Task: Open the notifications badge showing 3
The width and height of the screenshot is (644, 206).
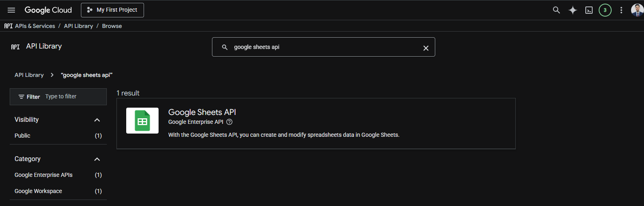Action: tap(605, 10)
